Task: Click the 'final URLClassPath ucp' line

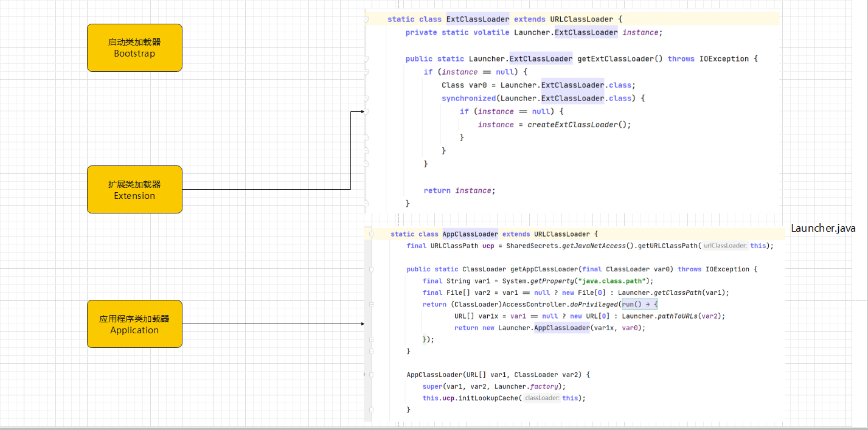Action: (x=590, y=246)
